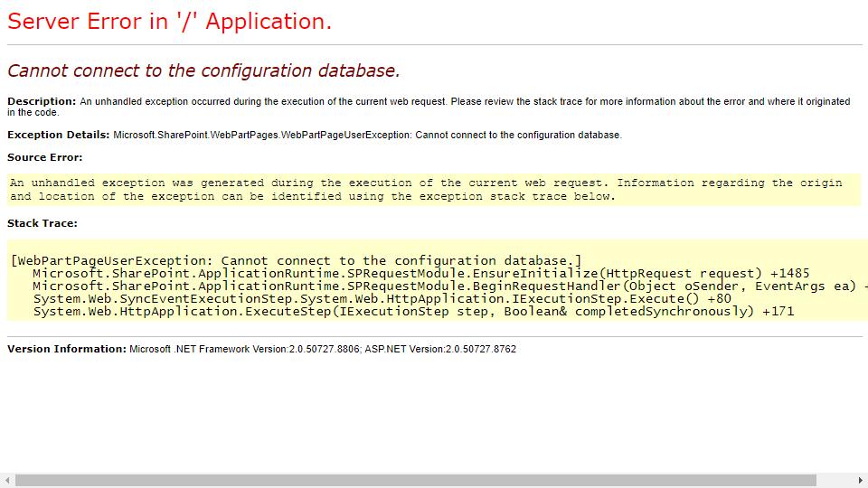Click the "Server Error in '/' Application." heading

point(169,23)
